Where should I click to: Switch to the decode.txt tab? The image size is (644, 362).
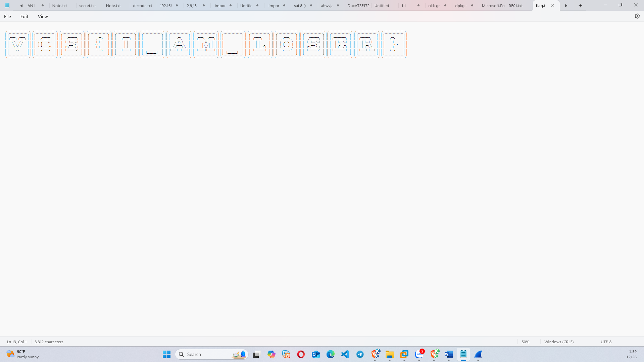142,5
